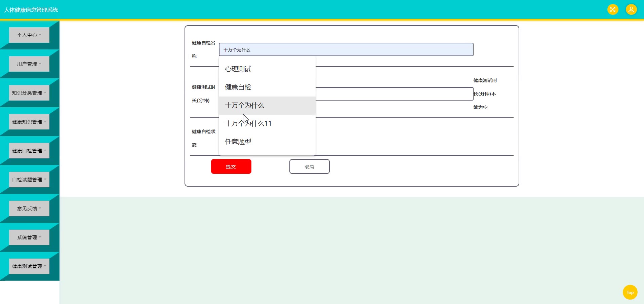Click the red 提交 submit button
644x304 pixels.
(x=231, y=166)
